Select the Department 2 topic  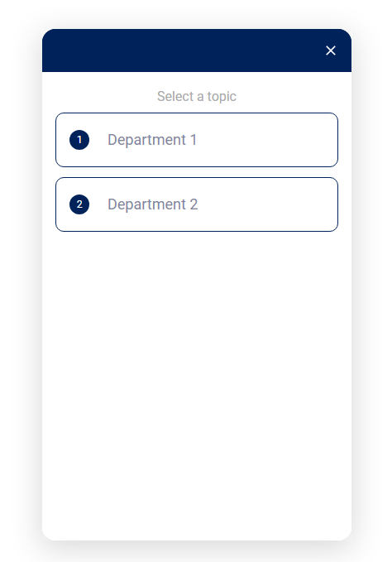197,204
